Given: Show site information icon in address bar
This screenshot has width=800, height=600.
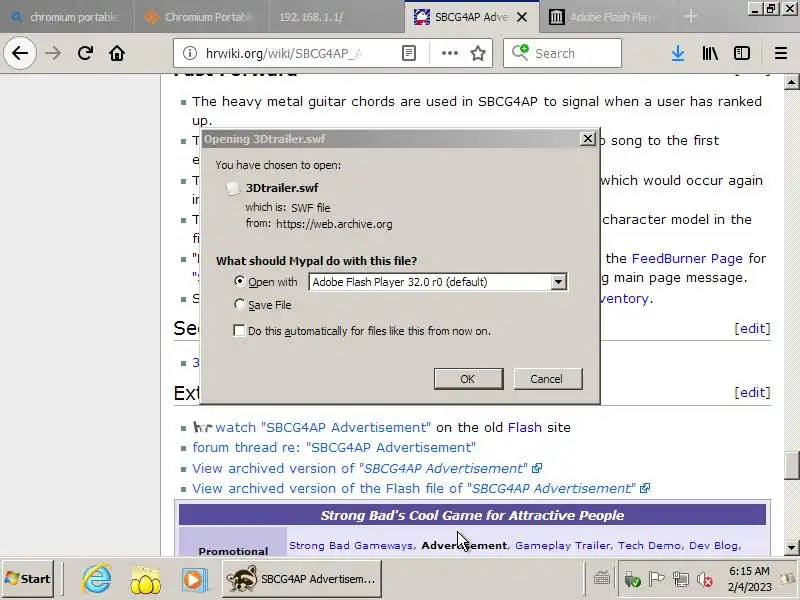Looking at the screenshot, I should click(190, 53).
